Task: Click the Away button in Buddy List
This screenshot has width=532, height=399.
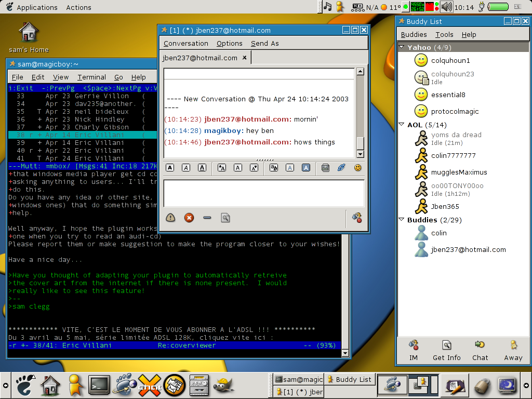Action: click(x=513, y=351)
